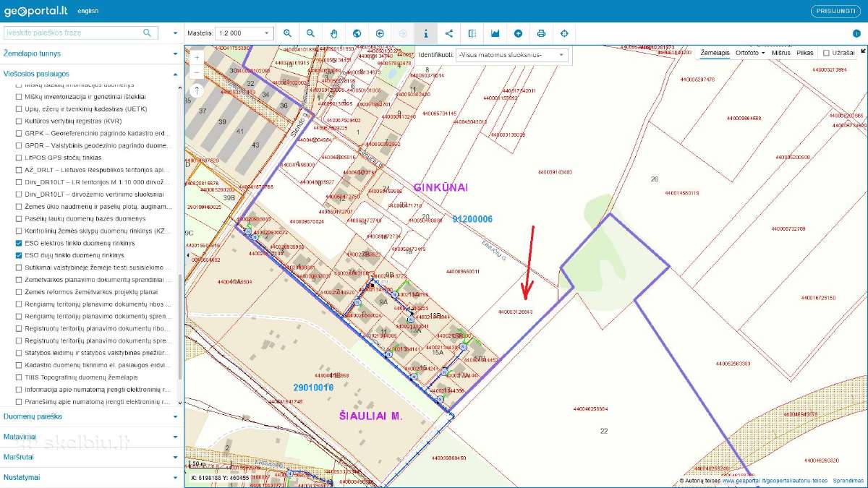Image resolution: width=868 pixels, height=488 pixels.
Task: Enable LitPOS GPS stočių tinklas layer
Action: coord(19,157)
